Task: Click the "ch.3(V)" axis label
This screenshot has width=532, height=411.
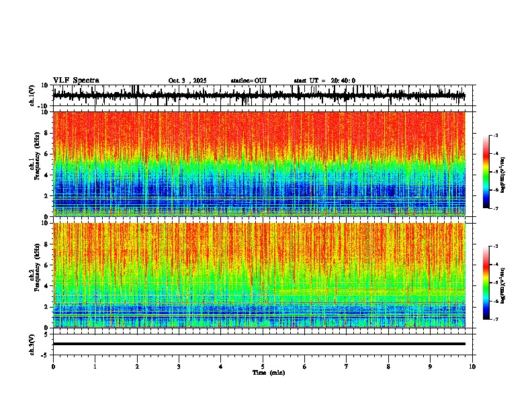Action: pos(33,345)
